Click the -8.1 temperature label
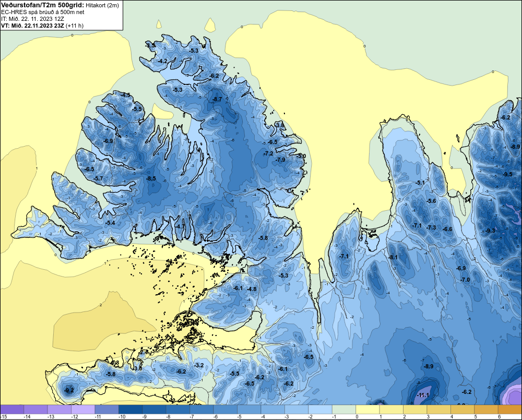This screenshot has width=522, height=420. coord(393,257)
